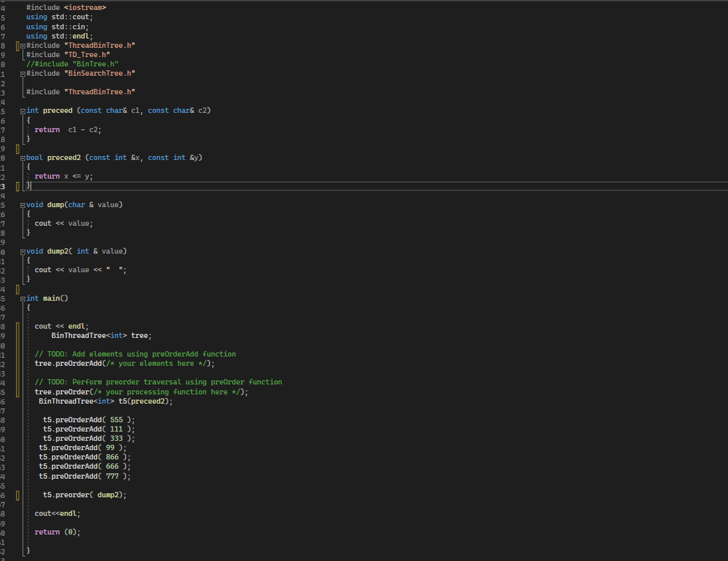
Task: Collapse the fold beside #include "ThreadBinTree.h"
Action: point(23,46)
